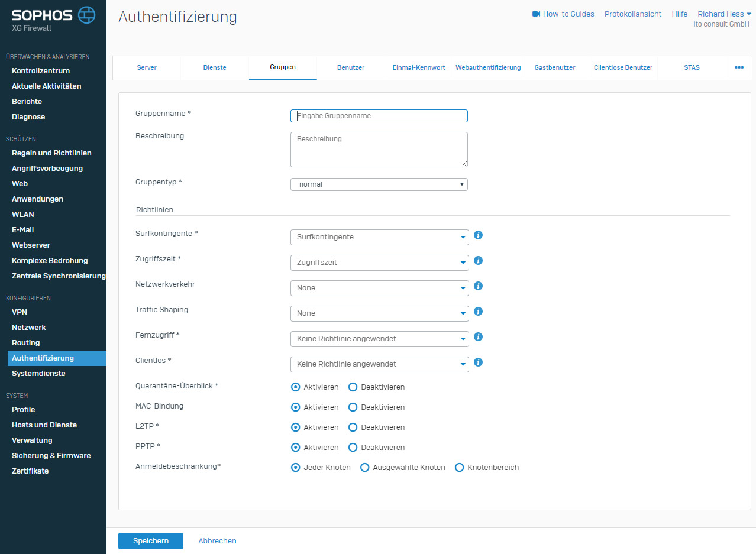This screenshot has width=756, height=554.
Task: Click the info icon beside Surfkontingente
Action: tap(479, 235)
